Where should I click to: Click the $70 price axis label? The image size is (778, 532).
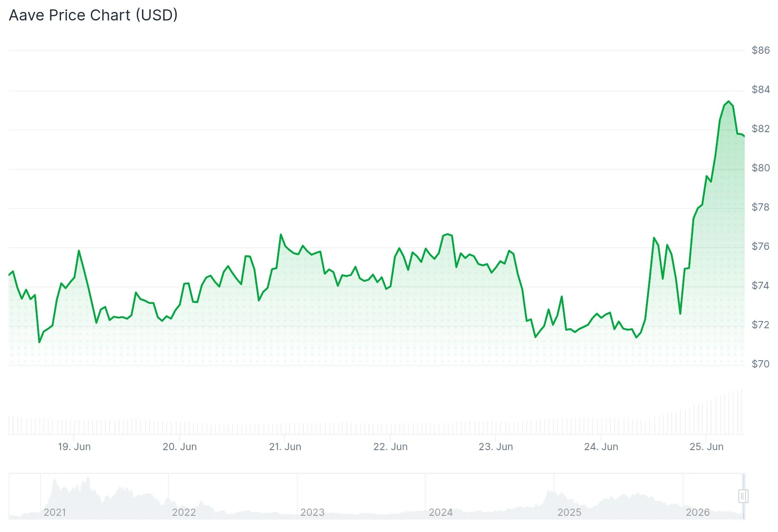(761, 364)
